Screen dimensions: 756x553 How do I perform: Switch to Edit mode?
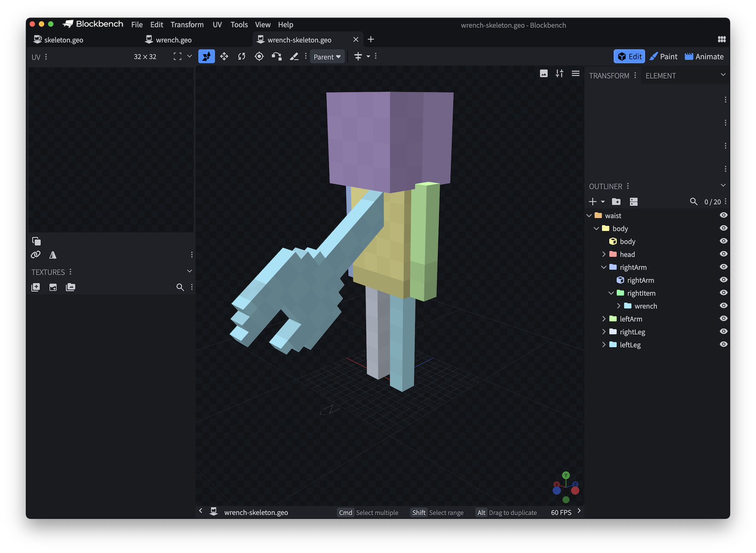(629, 56)
